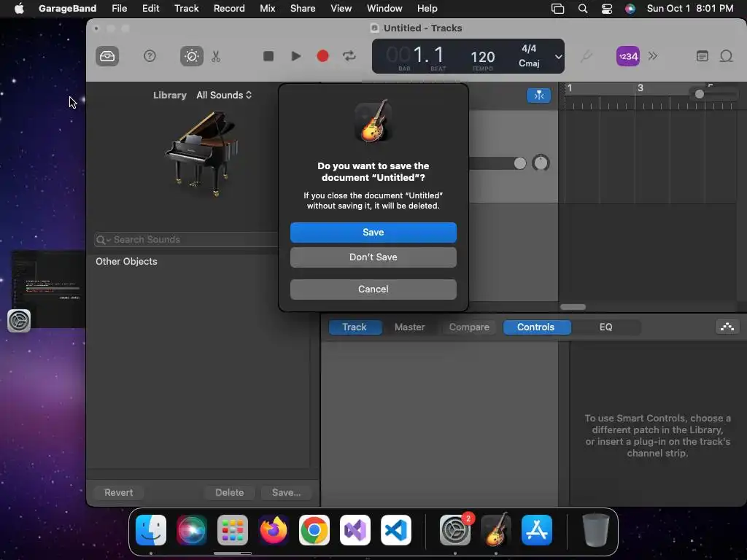Choose Don't Save in the dialog
Image resolution: width=747 pixels, height=560 pixels.
click(373, 257)
